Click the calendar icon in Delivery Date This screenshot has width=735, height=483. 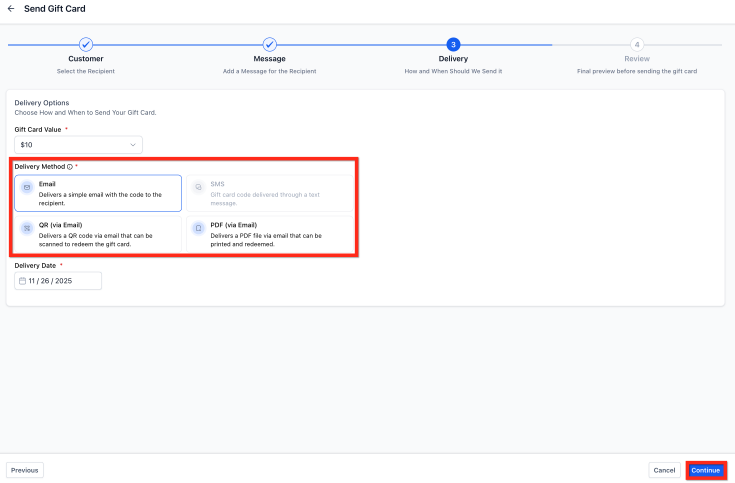[23, 282]
